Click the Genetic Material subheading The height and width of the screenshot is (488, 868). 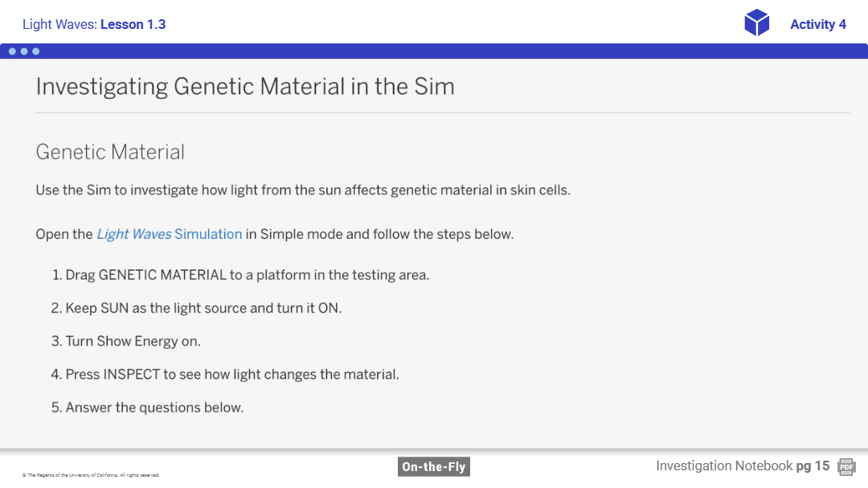coord(110,152)
